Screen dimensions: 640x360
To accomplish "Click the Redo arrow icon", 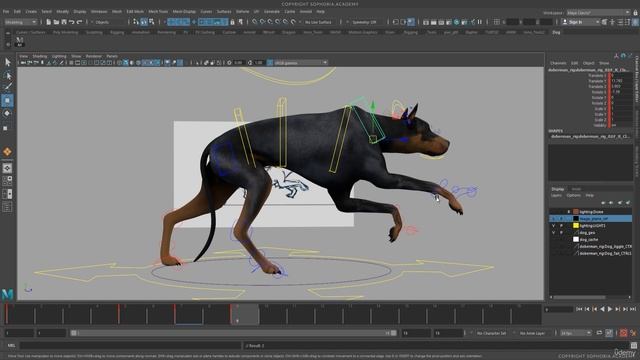I will [80, 22].
